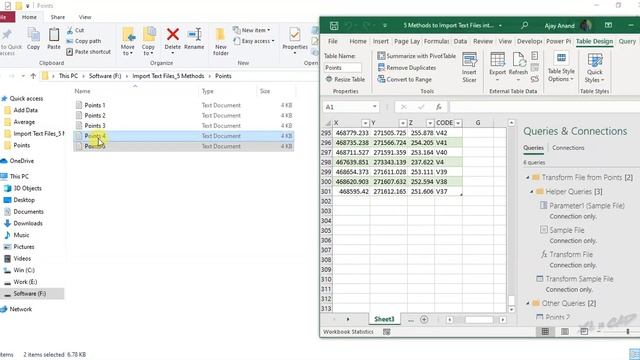Open Easy access dropdown in Explorer
640x360 pixels.
click(x=254, y=41)
